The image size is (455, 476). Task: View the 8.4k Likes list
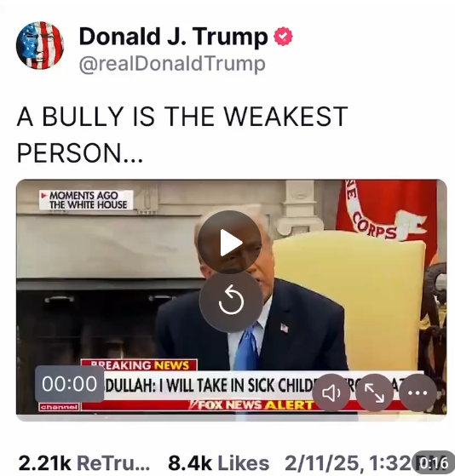coord(219,463)
